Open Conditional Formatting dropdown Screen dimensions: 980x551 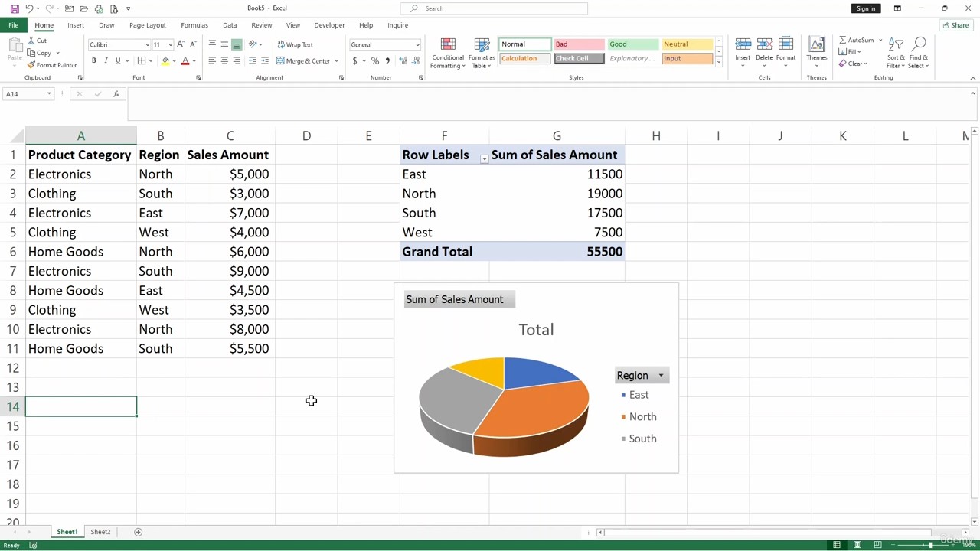coord(448,52)
